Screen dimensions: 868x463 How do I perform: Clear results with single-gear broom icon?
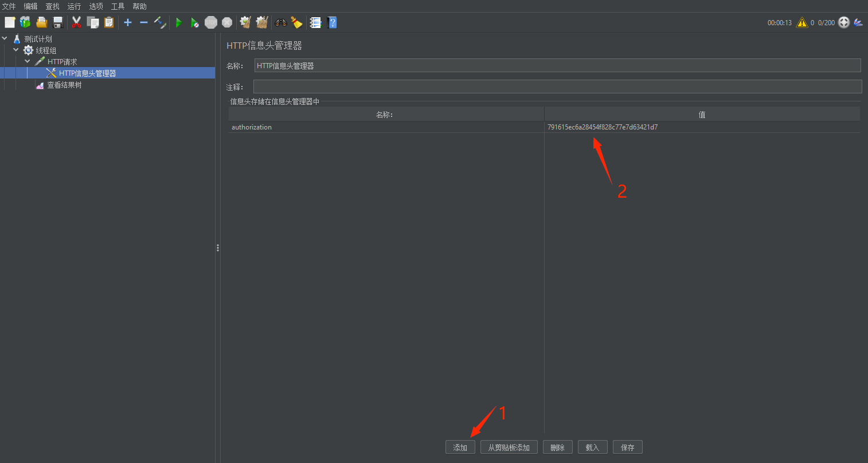point(245,22)
